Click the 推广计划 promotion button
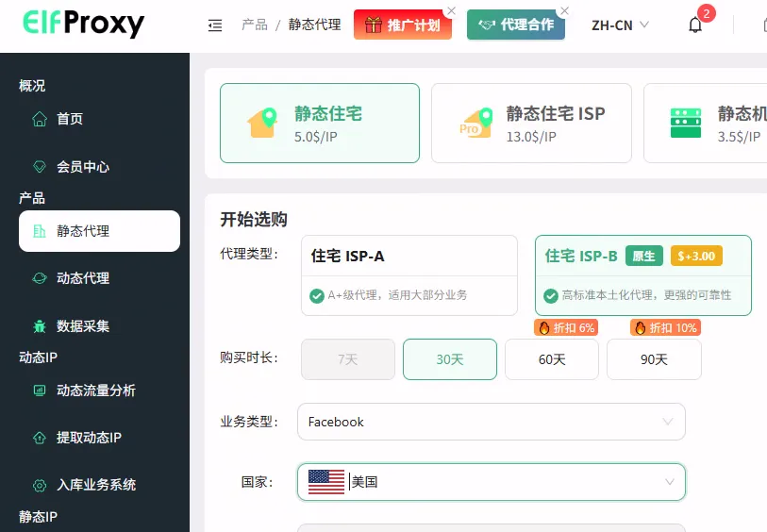The width and height of the screenshot is (767, 532). (404, 25)
